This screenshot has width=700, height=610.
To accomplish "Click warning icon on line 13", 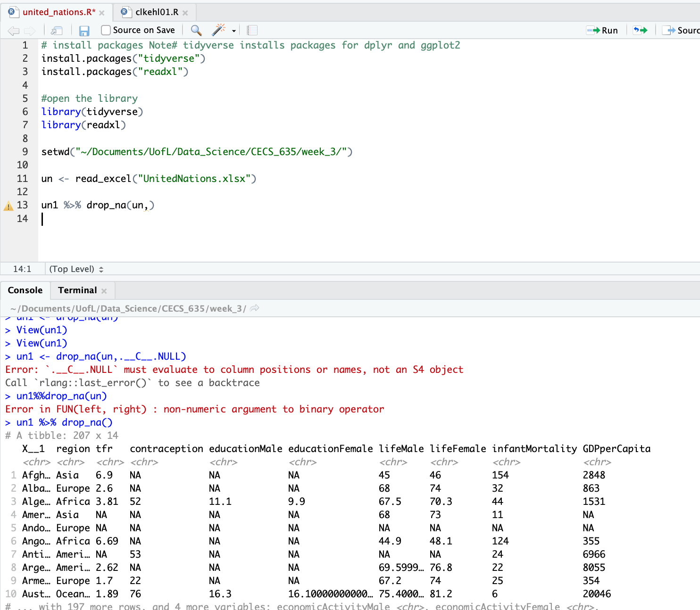I will coord(8,206).
